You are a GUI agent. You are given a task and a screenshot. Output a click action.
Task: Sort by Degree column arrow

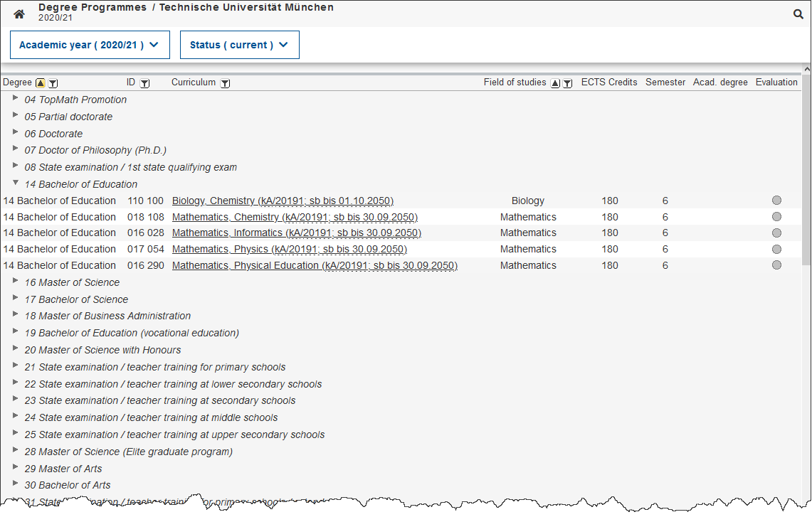tap(41, 83)
